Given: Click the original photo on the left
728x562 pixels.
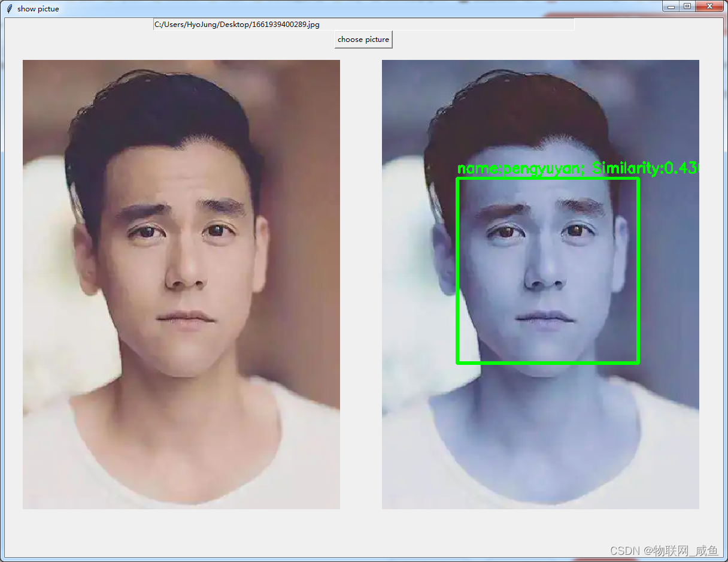Looking at the screenshot, I should 181,285.
